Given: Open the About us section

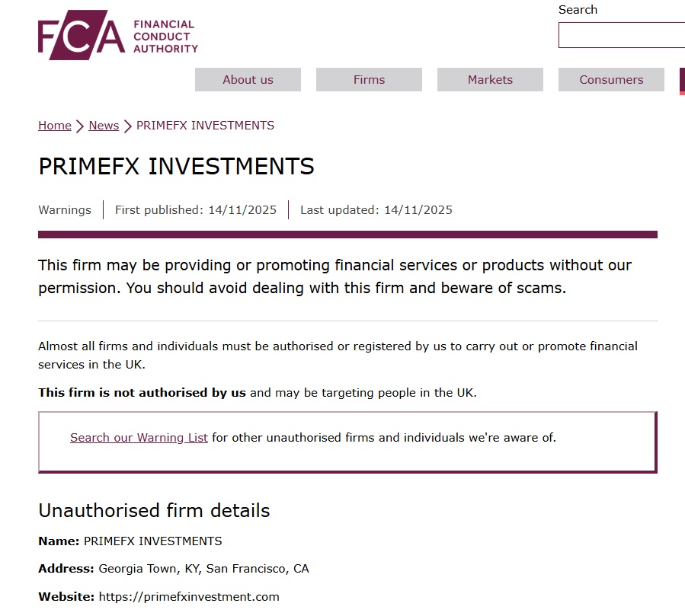Looking at the screenshot, I should coord(248,79).
